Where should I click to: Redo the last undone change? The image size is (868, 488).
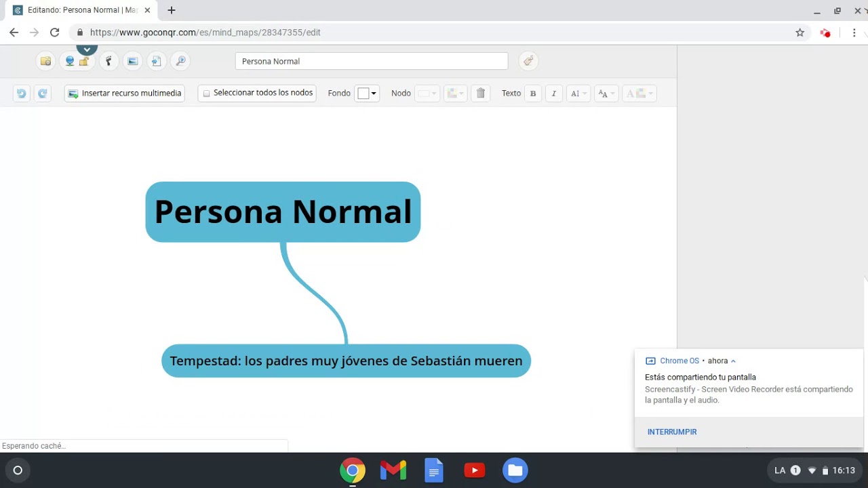(42, 94)
